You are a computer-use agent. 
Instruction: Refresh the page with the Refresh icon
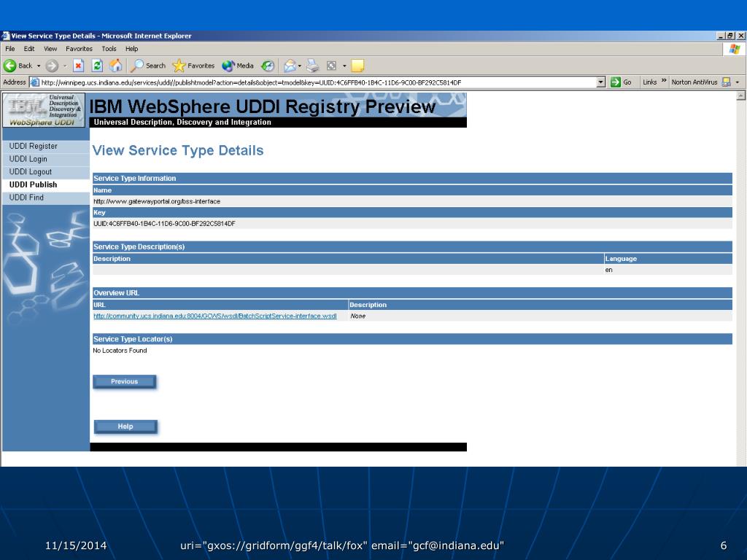tap(97, 66)
